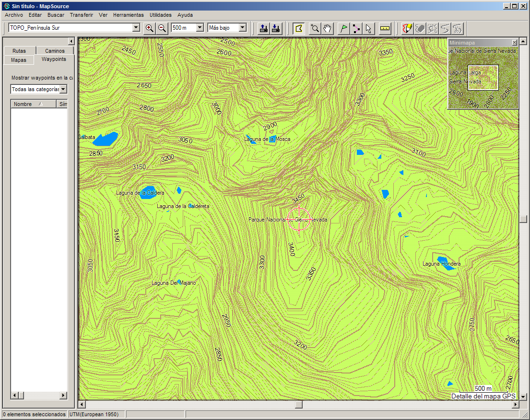This screenshot has width=530, height=420.
Task: Open the Ver menu
Action: 103,15
